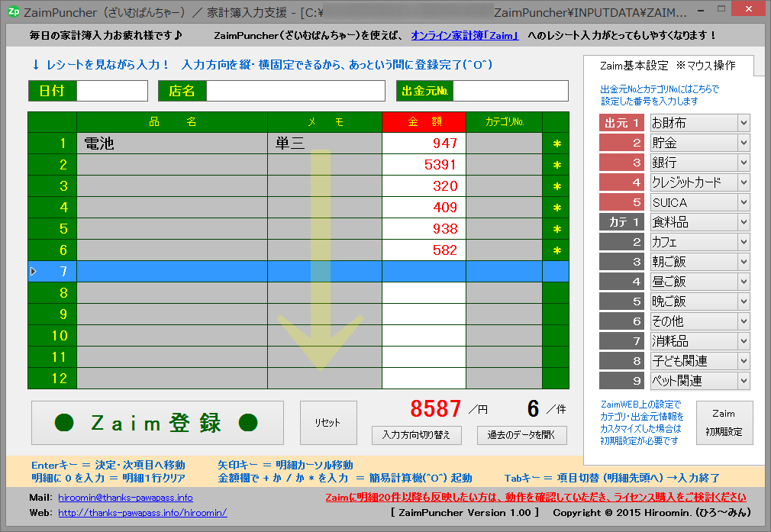The height and width of the screenshot is (532, 771).
Task: Open the thanks-pawapass.info/hiroomin web link
Action: [x=143, y=513]
